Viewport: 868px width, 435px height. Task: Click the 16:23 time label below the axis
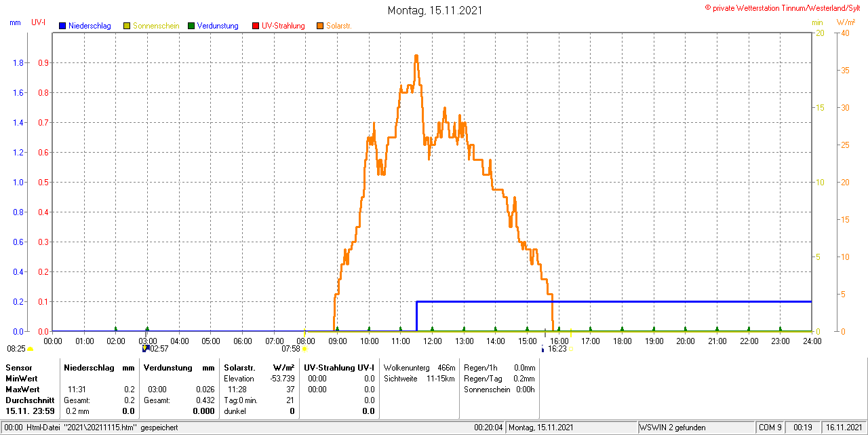557,349
